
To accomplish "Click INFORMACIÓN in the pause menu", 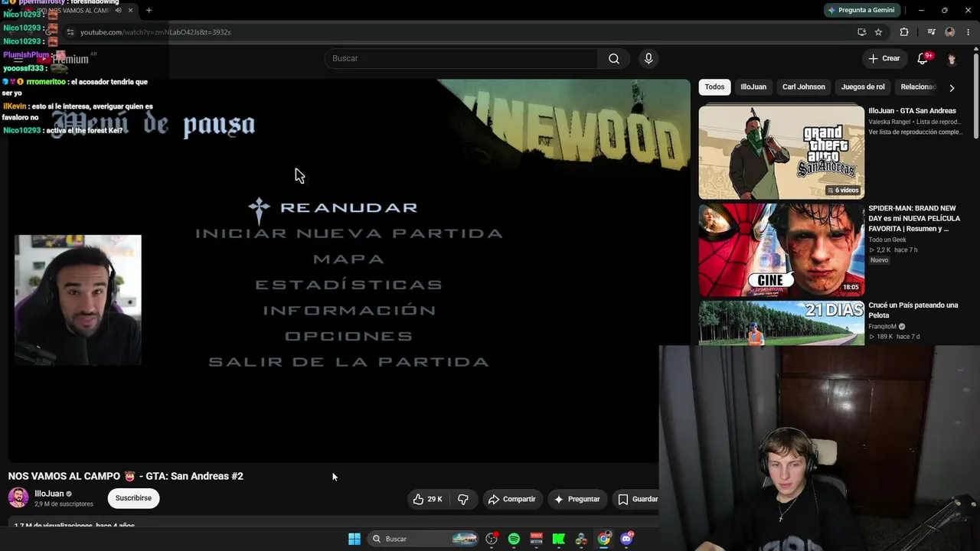I will click(x=349, y=310).
